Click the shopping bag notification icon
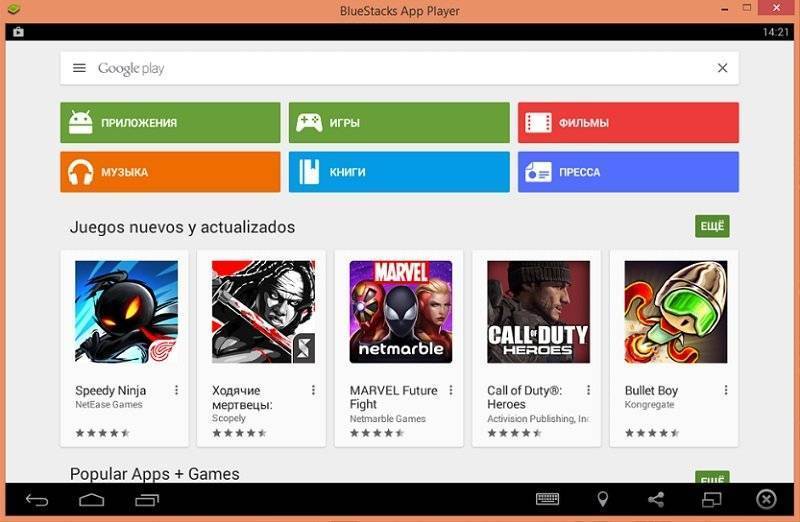 18,32
